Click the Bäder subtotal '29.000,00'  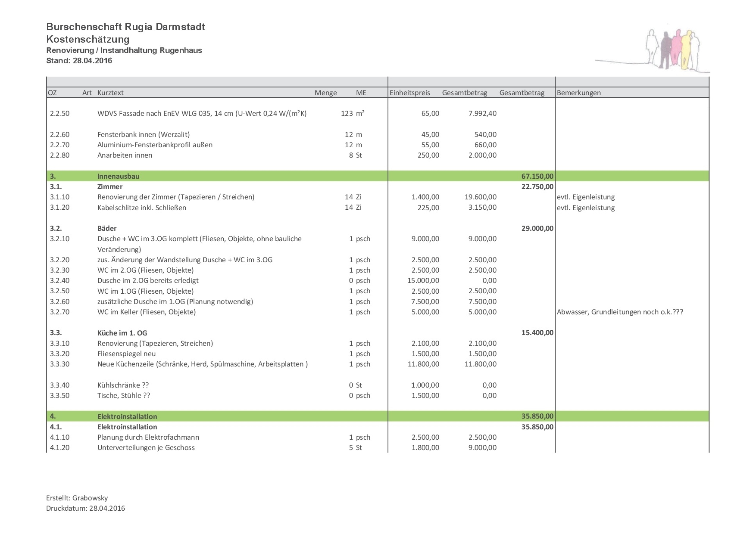click(x=537, y=229)
